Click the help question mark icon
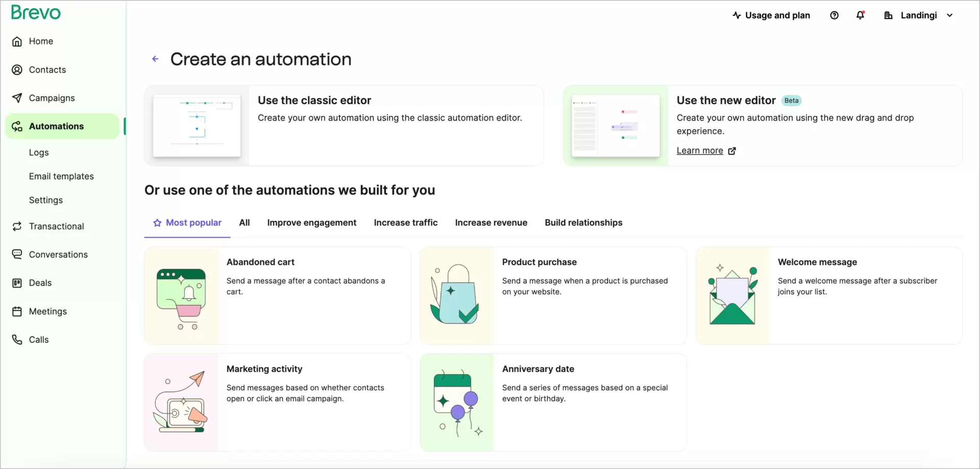980x469 pixels. pos(835,15)
